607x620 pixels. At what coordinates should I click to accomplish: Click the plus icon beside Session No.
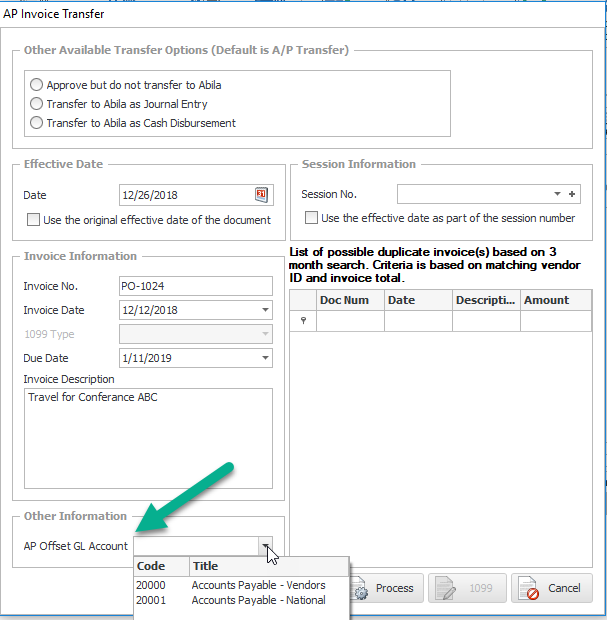[573, 195]
